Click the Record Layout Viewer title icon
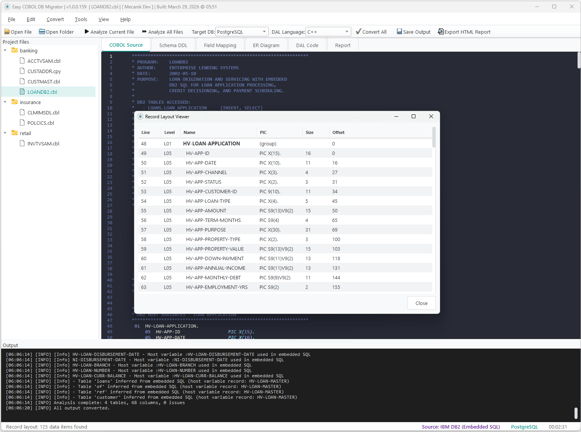This screenshot has width=581, height=432. pyautogui.click(x=140, y=116)
